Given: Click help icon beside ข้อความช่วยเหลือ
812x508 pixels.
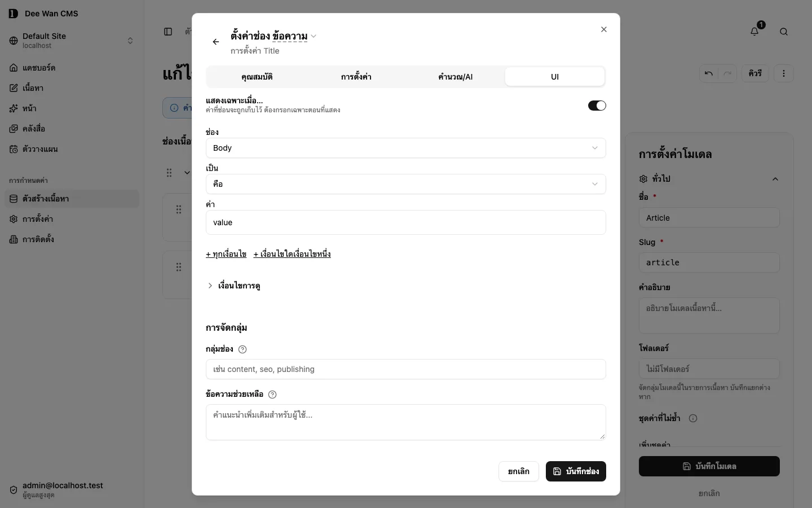Looking at the screenshot, I should 272,395.
